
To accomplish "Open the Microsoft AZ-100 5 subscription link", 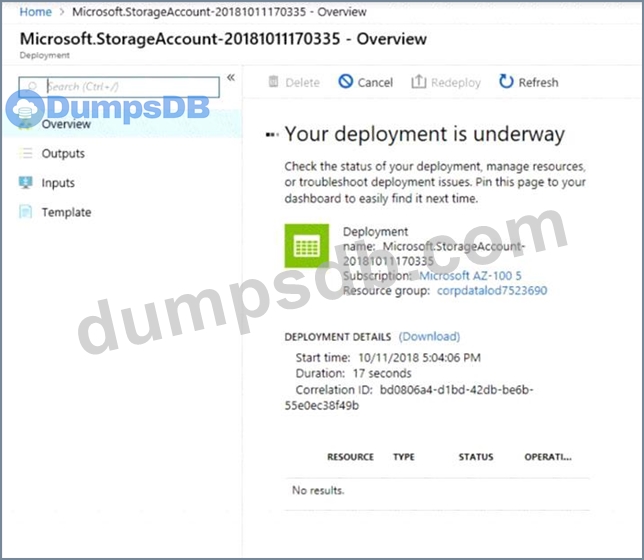I will point(470,275).
